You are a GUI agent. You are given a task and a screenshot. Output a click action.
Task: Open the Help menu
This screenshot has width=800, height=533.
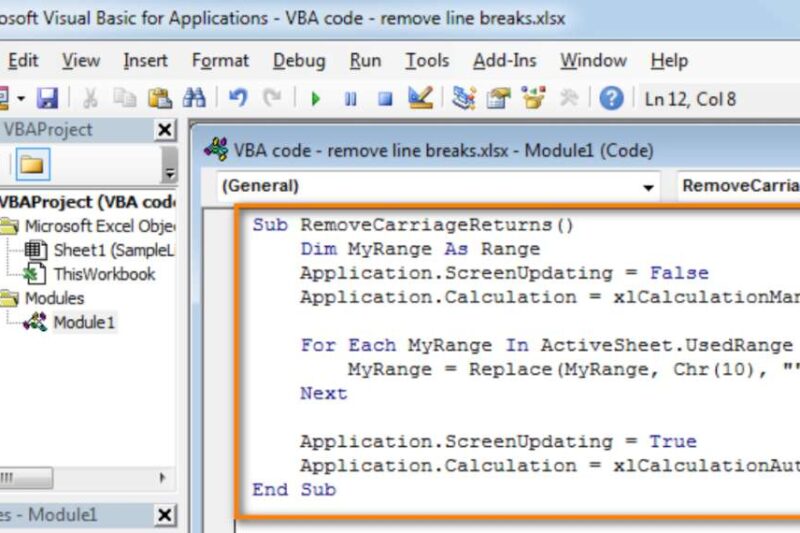tap(669, 61)
